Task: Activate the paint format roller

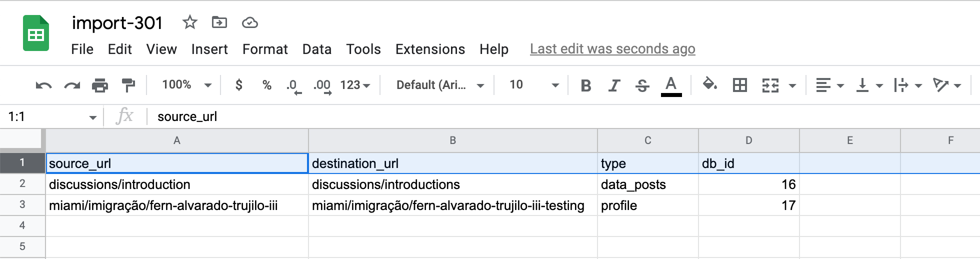Action: click(x=128, y=85)
